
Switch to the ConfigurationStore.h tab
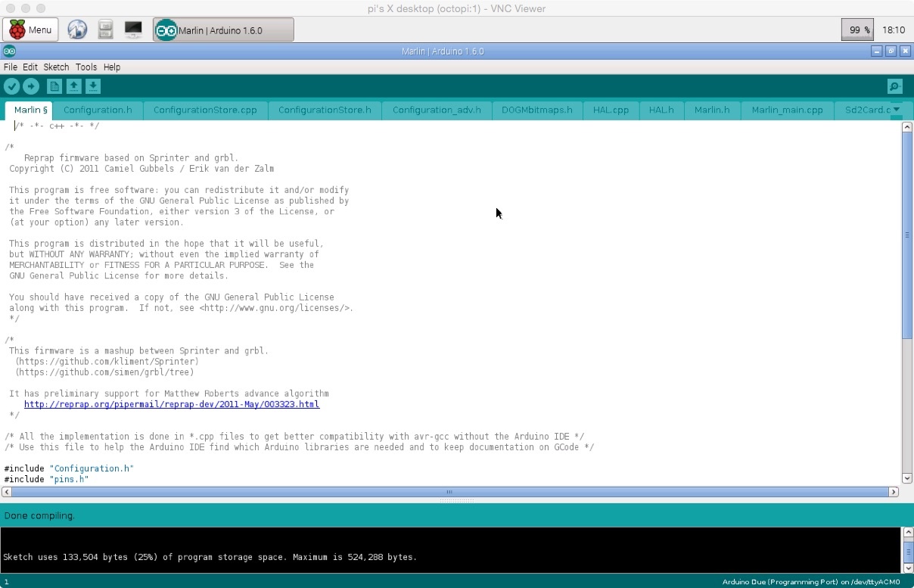(x=325, y=110)
